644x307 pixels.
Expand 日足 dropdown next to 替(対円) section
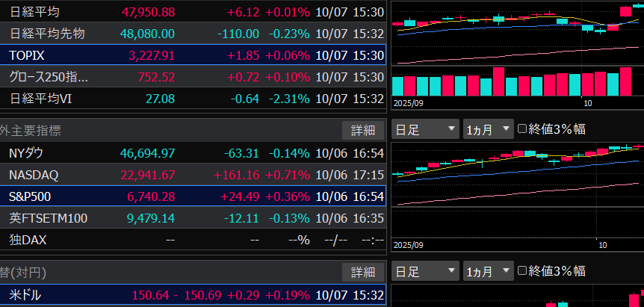424,270
